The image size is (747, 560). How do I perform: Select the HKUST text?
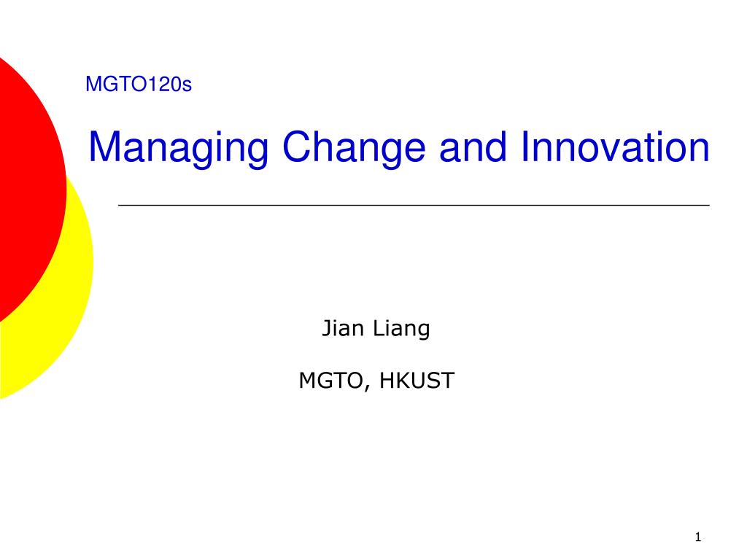[x=417, y=381]
